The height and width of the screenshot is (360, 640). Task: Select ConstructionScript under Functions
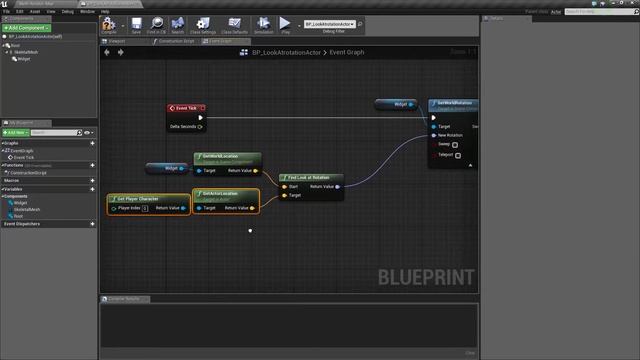point(28,173)
